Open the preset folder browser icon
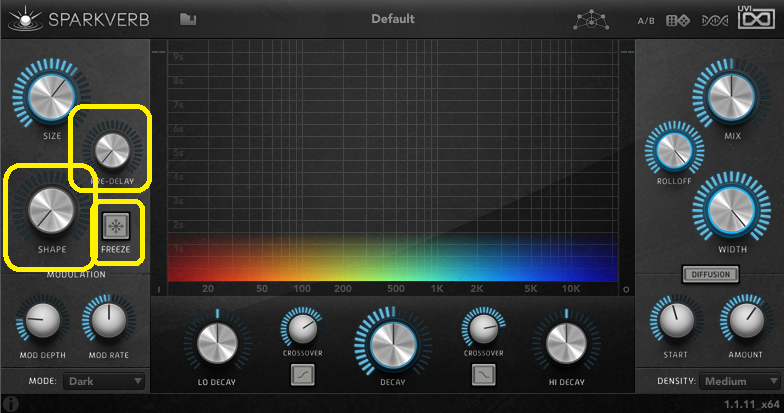The height and width of the screenshot is (413, 784). [188, 19]
